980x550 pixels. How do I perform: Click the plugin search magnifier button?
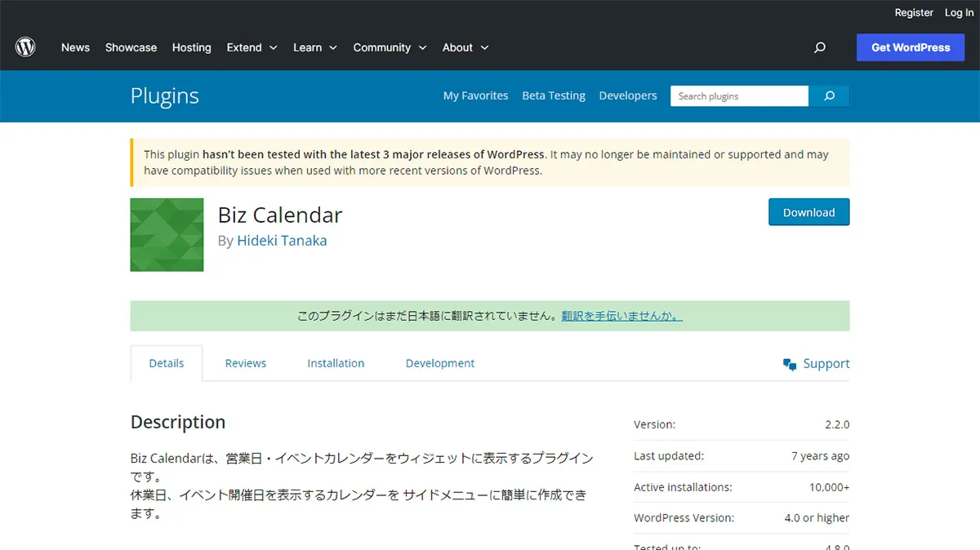pos(829,95)
